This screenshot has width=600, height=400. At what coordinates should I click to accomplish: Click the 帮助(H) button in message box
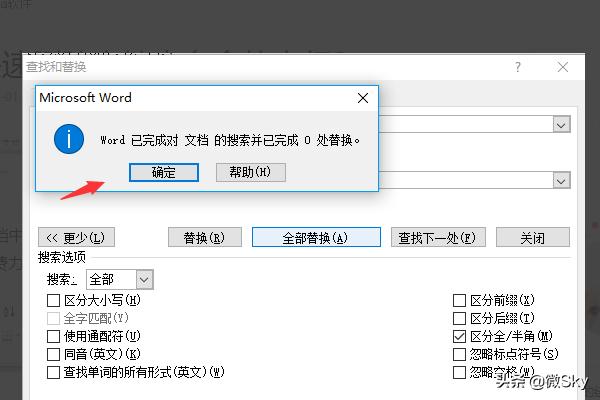click(250, 172)
